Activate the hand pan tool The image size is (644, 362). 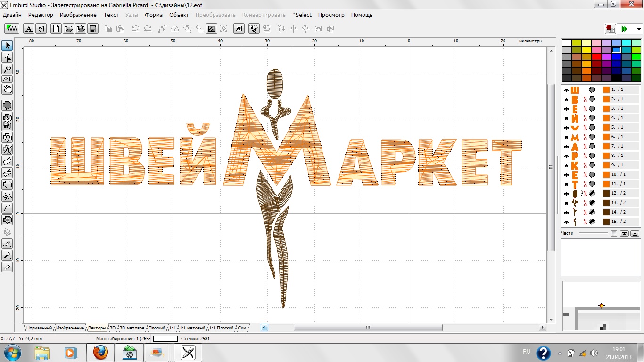(x=7, y=89)
